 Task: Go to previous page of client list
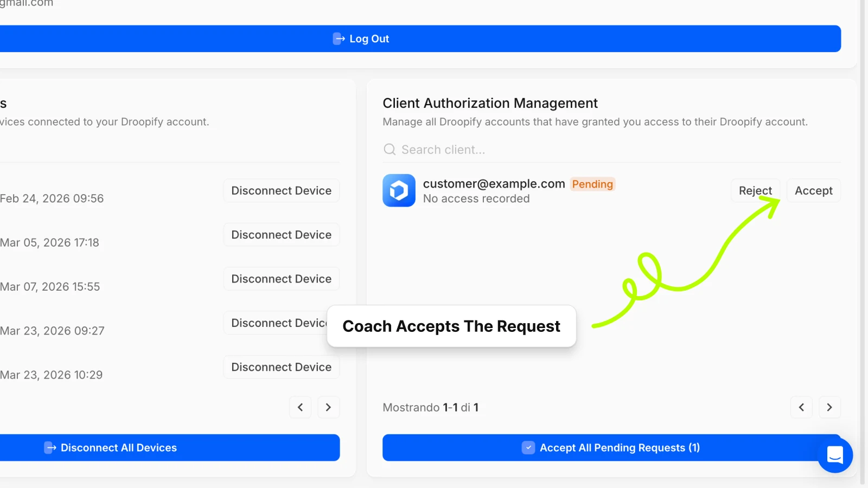point(801,407)
